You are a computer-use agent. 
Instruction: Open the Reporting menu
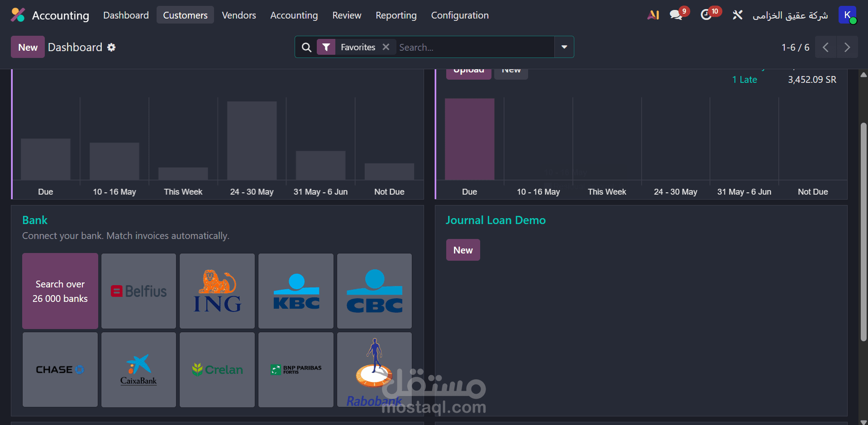pos(396,15)
